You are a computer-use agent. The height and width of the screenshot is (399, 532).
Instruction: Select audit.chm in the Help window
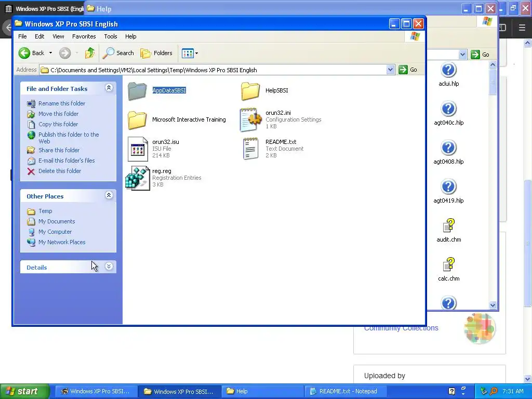448,231
